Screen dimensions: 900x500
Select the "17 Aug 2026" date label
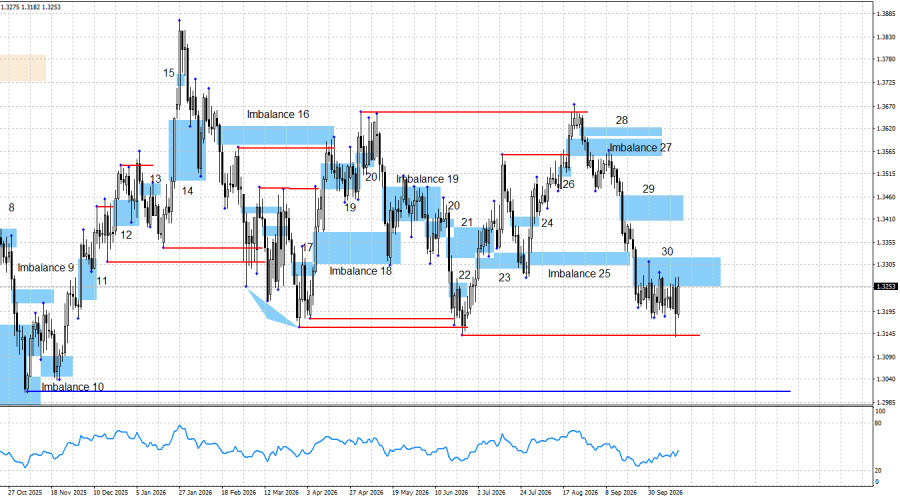click(x=580, y=493)
